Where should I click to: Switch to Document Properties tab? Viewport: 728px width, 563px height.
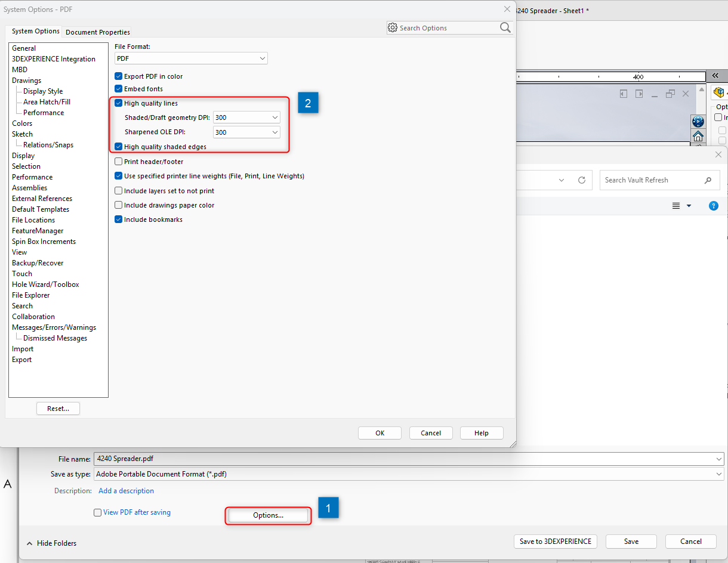click(x=98, y=32)
